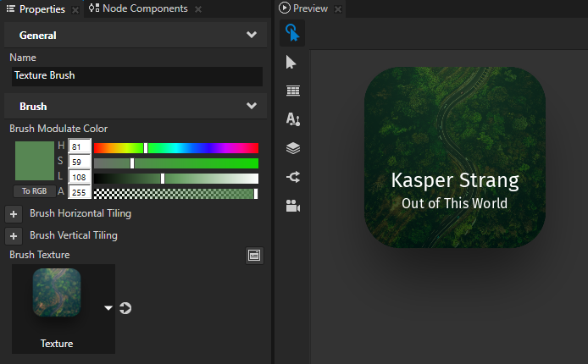Click the layout grid tool icon

coord(293,91)
